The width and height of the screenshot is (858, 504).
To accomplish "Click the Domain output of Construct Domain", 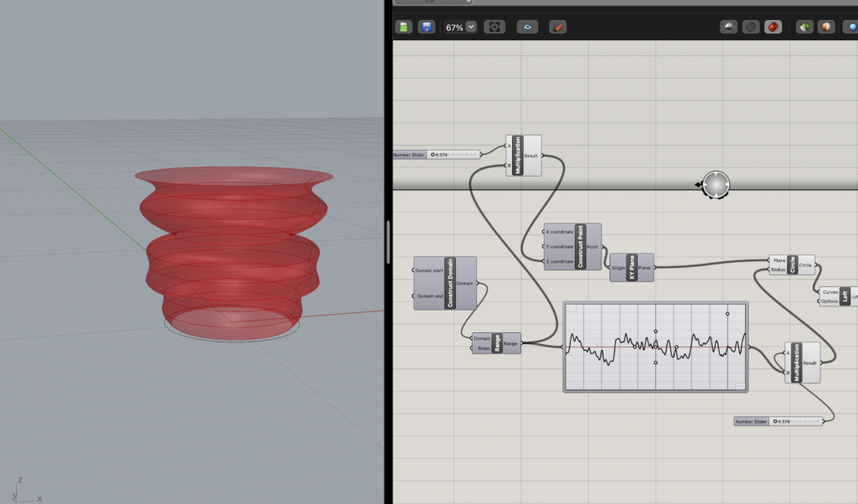I will [x=464, y=283].
